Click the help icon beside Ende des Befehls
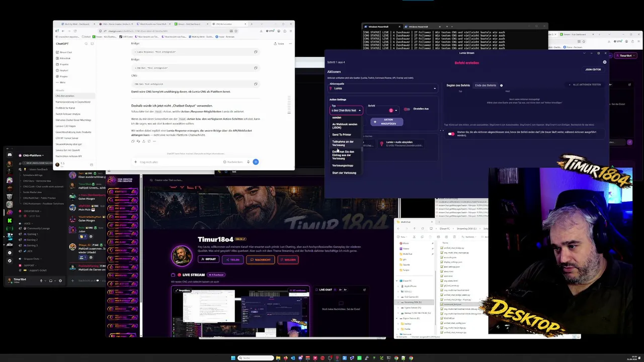 [501, 85]
